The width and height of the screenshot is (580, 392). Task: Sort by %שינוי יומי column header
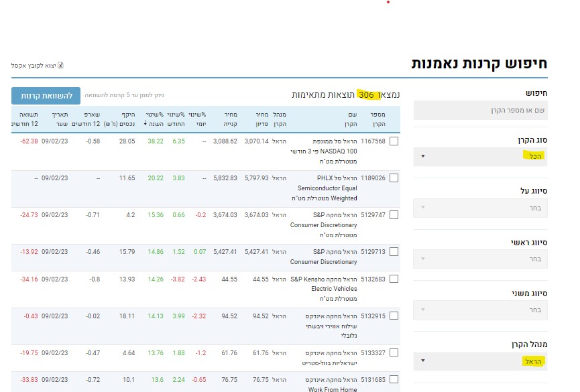[197, 119]
